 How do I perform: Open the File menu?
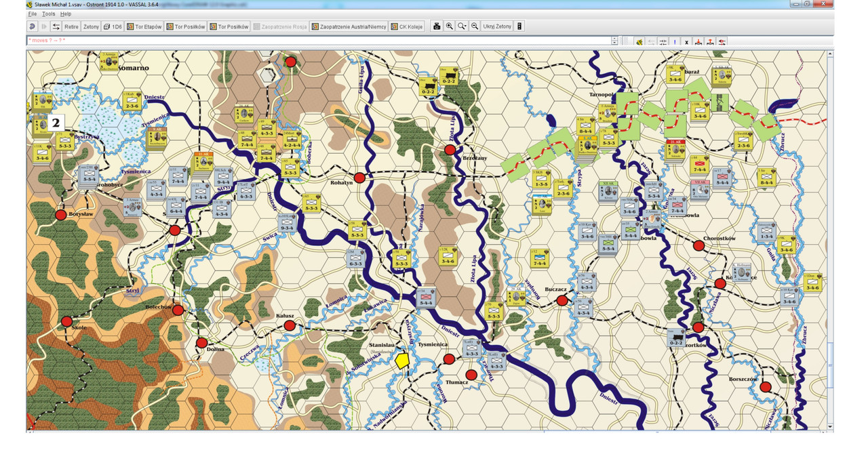tap(33, 14)
